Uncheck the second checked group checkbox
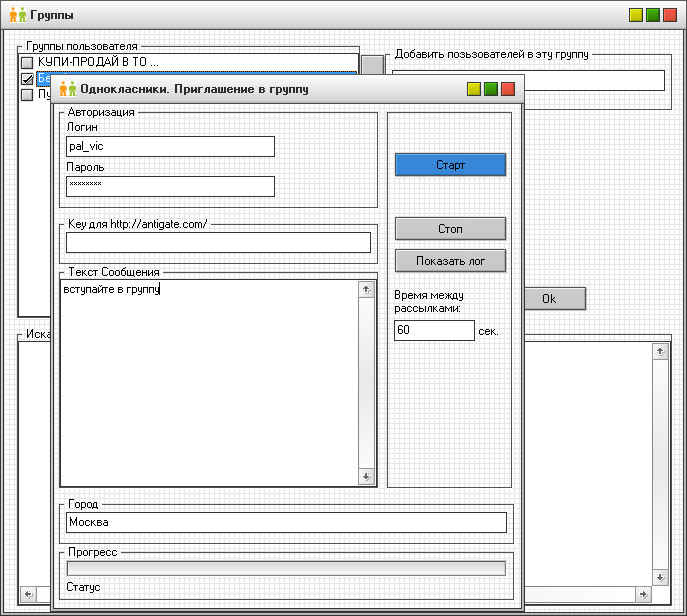 (28, 79)
